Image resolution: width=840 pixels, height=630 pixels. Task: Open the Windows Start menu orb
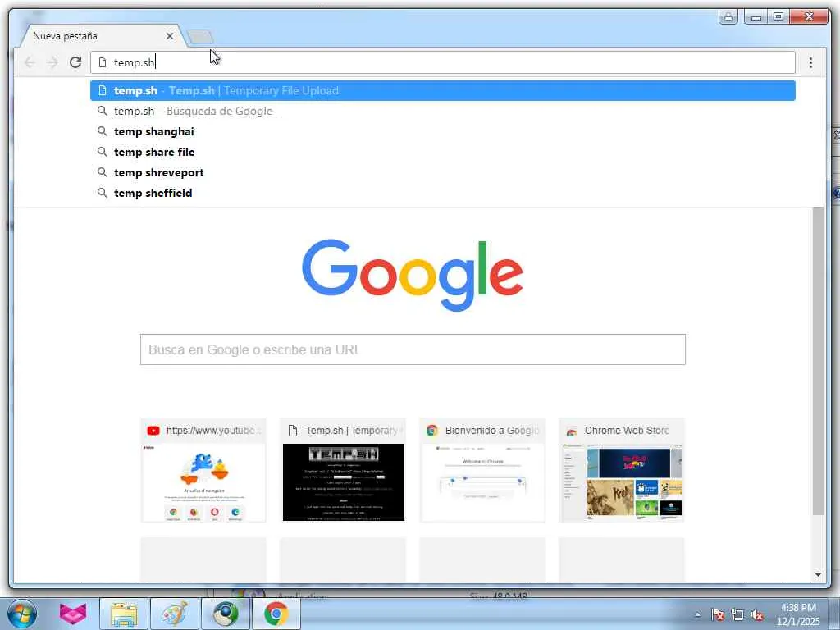click(22, 614)
